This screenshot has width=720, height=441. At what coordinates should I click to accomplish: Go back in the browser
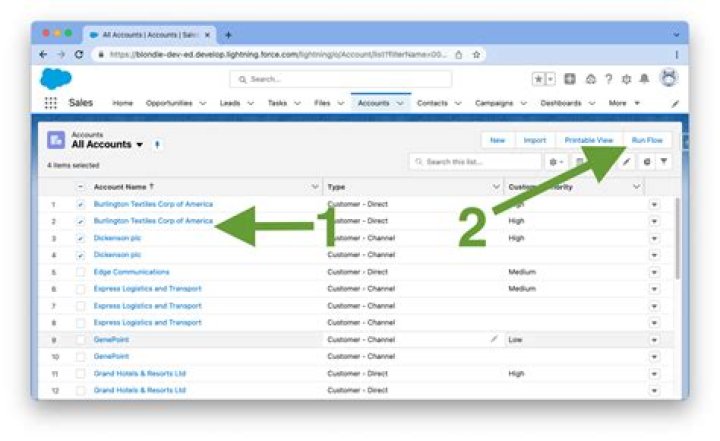43,55
